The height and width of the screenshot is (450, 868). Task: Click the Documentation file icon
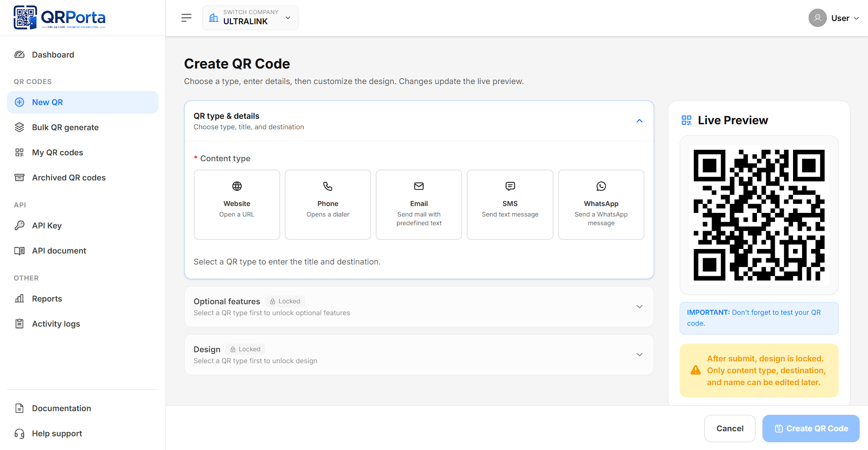(x=19, y=408)
